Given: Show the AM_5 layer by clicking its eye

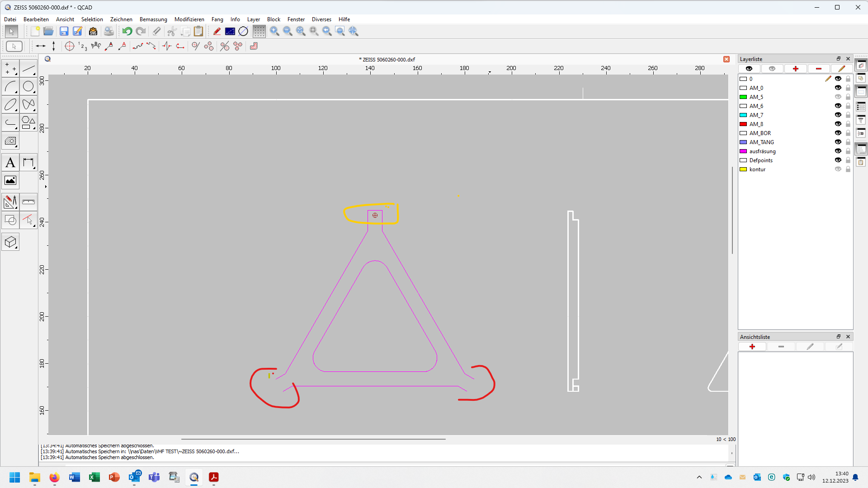Looking at the screenshot, I should tap(839, 97).
